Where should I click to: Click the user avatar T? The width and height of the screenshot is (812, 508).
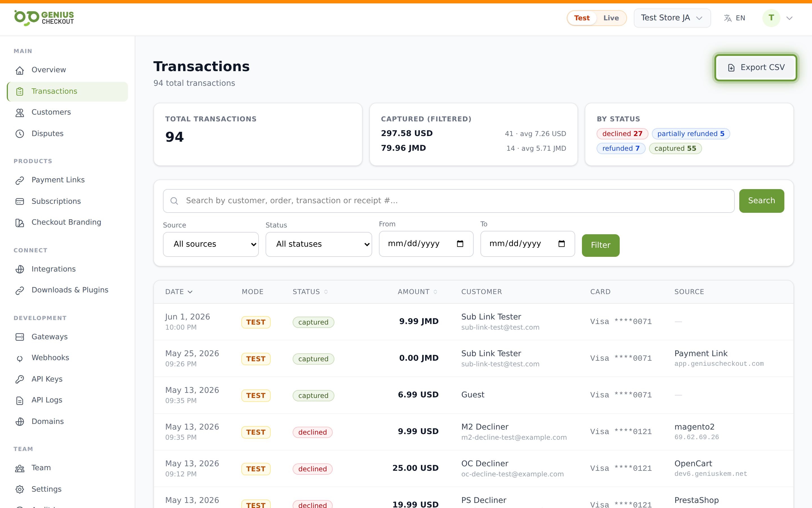tap(771, 18)
